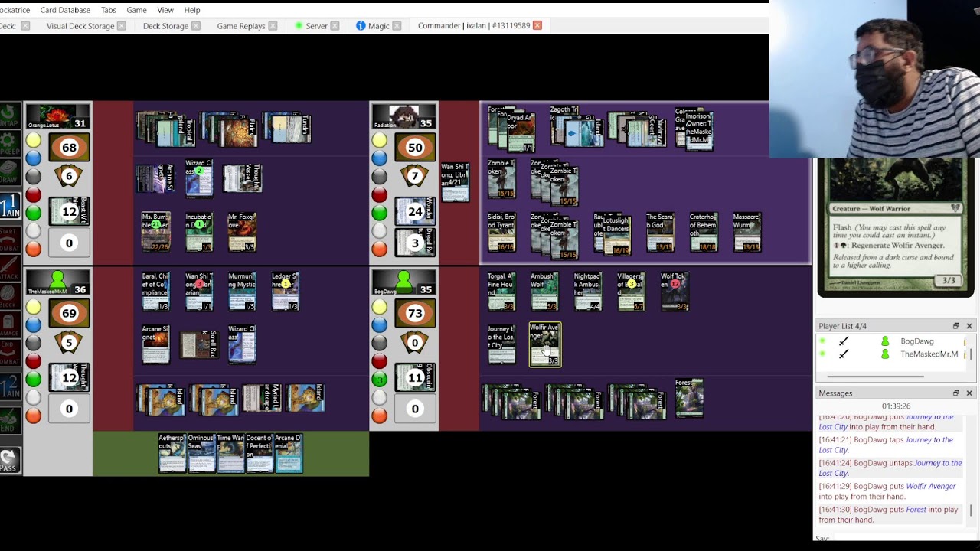Click BogDawg's empty hand icon
The image size is (980, 551).
[x=415, y=342]
